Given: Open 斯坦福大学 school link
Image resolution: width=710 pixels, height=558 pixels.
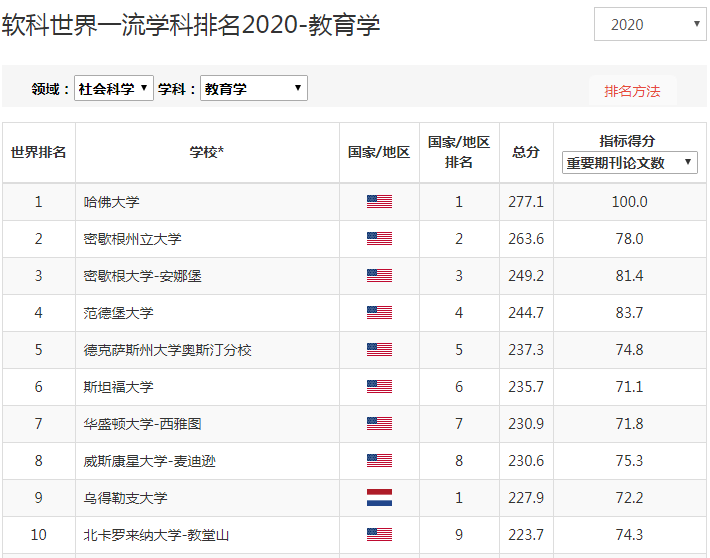Looking at the screenshot, I should coord(118,386).
